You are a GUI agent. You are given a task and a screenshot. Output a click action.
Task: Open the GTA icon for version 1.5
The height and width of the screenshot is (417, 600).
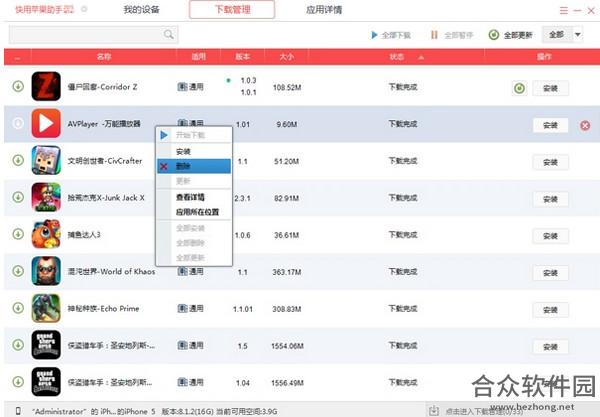pos(46,345)
